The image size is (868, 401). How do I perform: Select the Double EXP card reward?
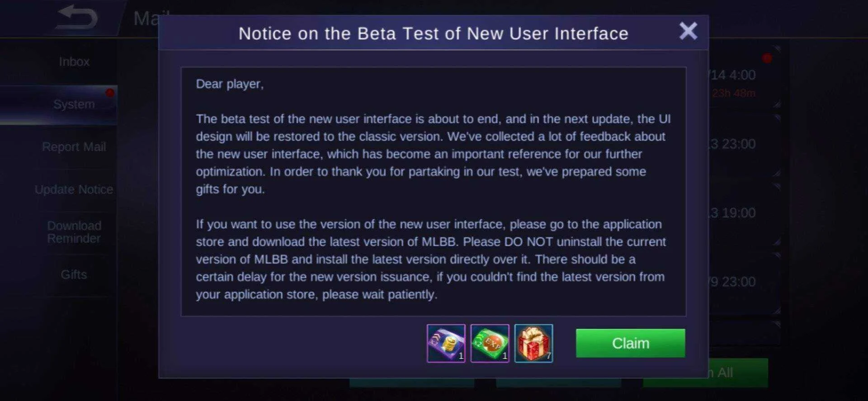coord(490,343)
